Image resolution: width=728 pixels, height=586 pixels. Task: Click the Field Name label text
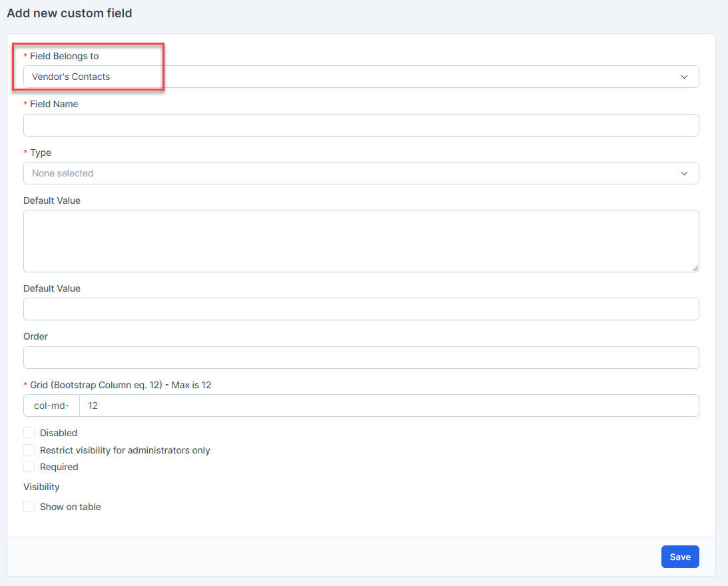(x=54, y=104)
